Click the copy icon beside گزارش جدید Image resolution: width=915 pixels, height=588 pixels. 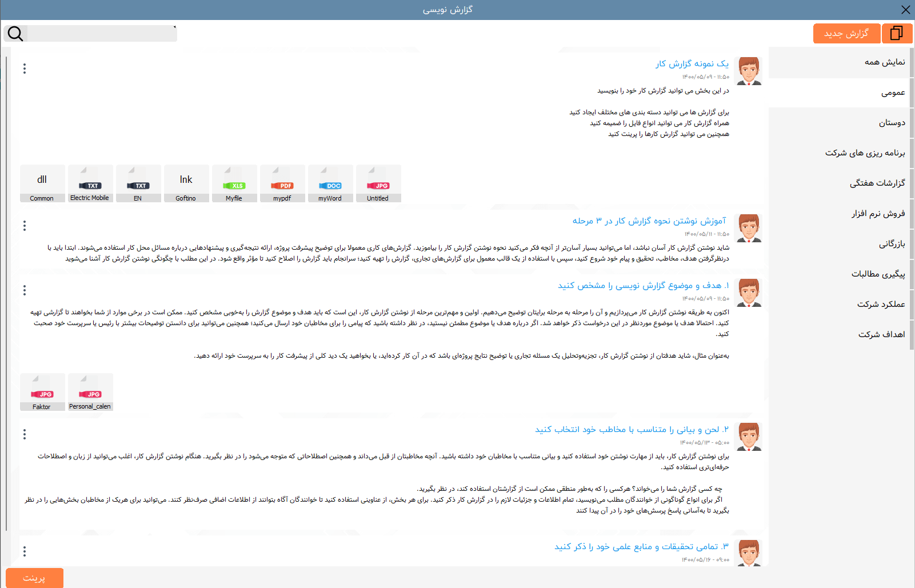pyautogui.click(x=897, y=34)
